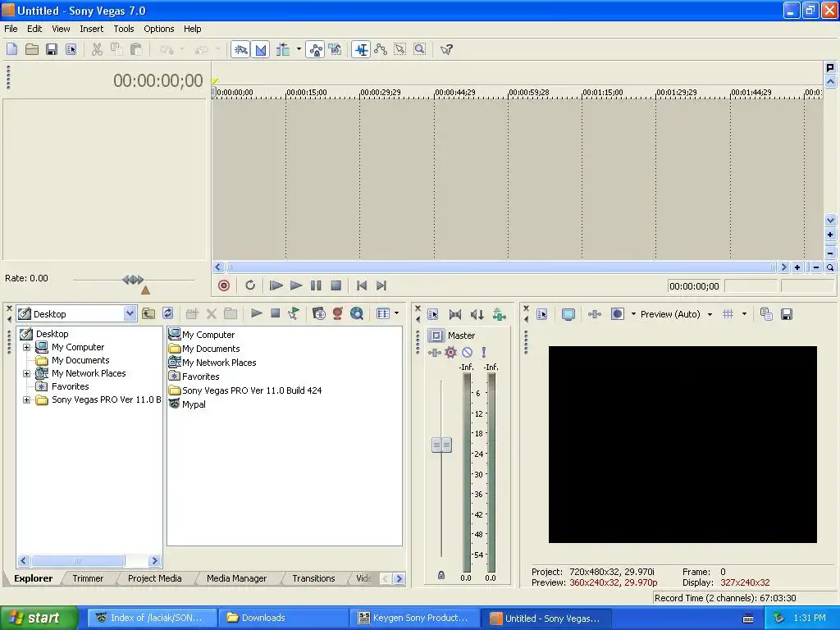Click Preview on External Monitor icon
The width and height of the screenshot is (840, 630).
coord(568,314)
